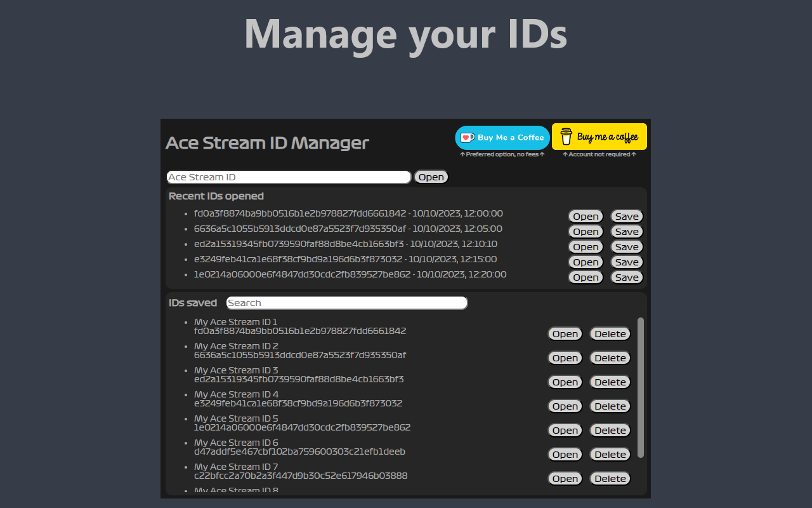This screenshot has height=508, width=812.
Task: Delete saved My Ace Stream ID 5
Action: (610, 431)
